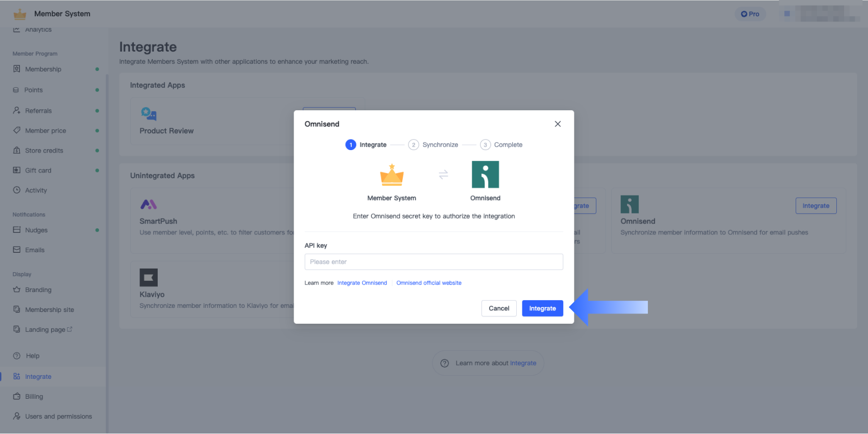Click the Referrals sidebar icon
The width and height of the screenshot is (868, 434).
coord(17,110)
